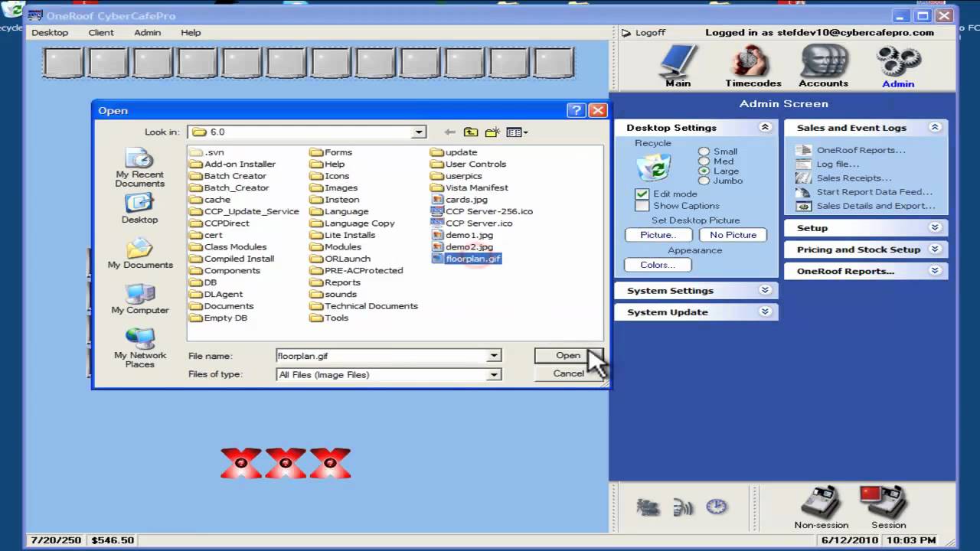Screen dimensions: 980x551
Task: Collapse the Desktop Settings section
Action: pos(764,128)
